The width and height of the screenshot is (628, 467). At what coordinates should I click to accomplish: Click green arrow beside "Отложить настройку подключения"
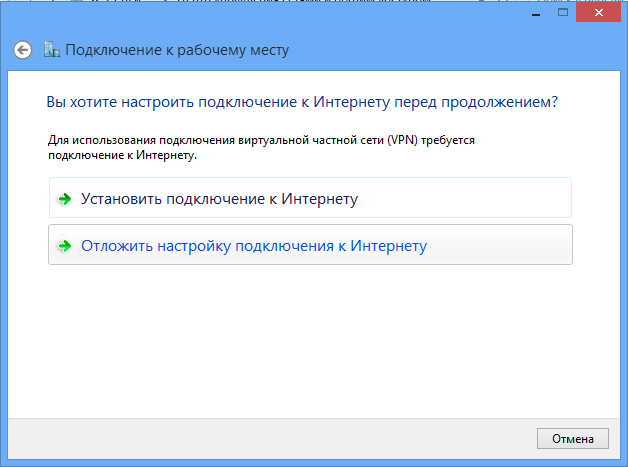(x=65, y=246)
